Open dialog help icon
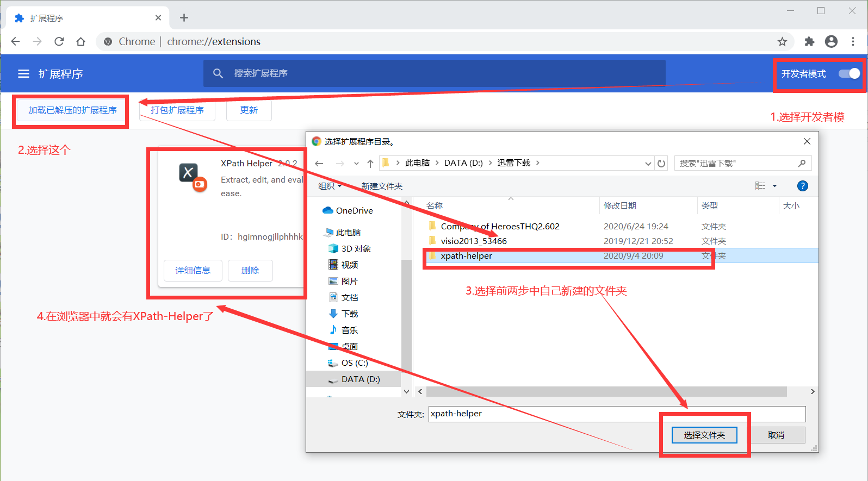 click(802, 186)
